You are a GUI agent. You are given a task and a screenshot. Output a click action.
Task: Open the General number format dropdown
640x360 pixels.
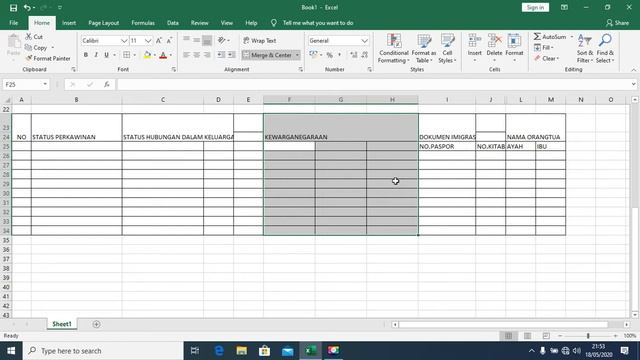pyautogui.click(x=364, y=41)
